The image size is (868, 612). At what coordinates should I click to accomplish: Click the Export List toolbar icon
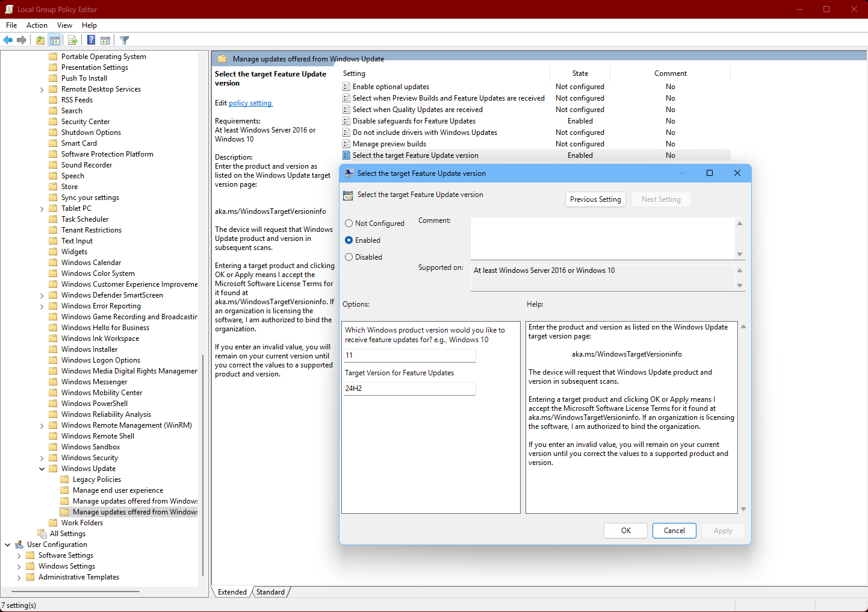coord(73,40)
